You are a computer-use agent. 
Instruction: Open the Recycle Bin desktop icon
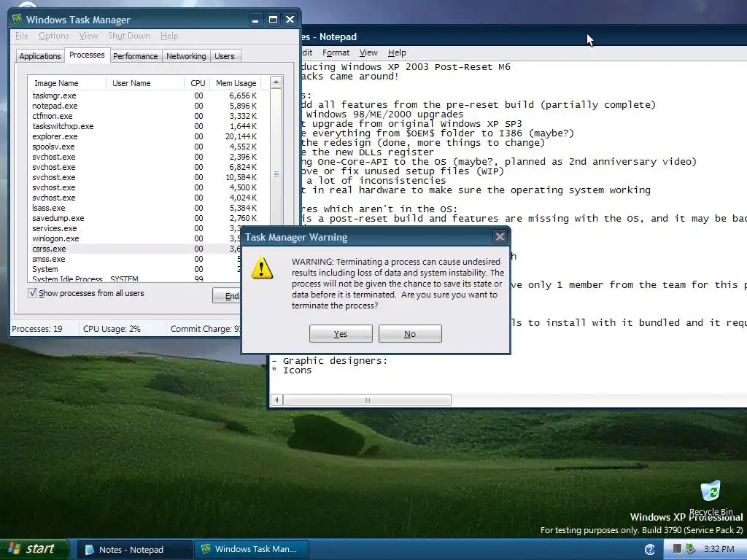(711, 499)
